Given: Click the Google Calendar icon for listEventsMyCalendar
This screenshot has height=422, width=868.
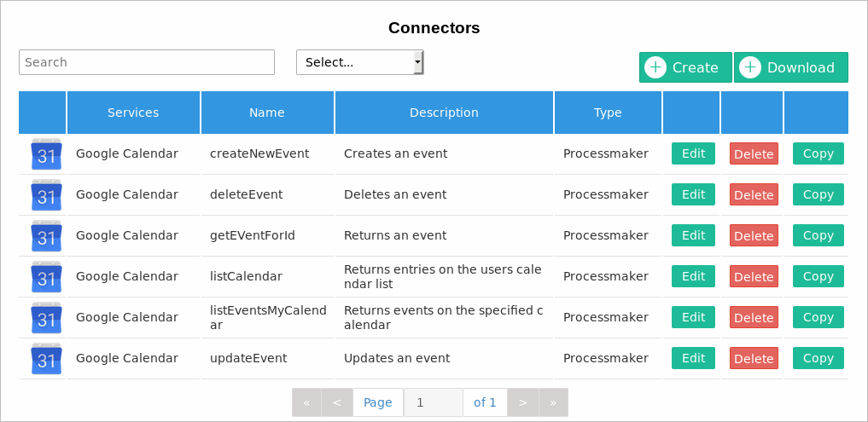Looking at the screenshot, I should point(46,318).
